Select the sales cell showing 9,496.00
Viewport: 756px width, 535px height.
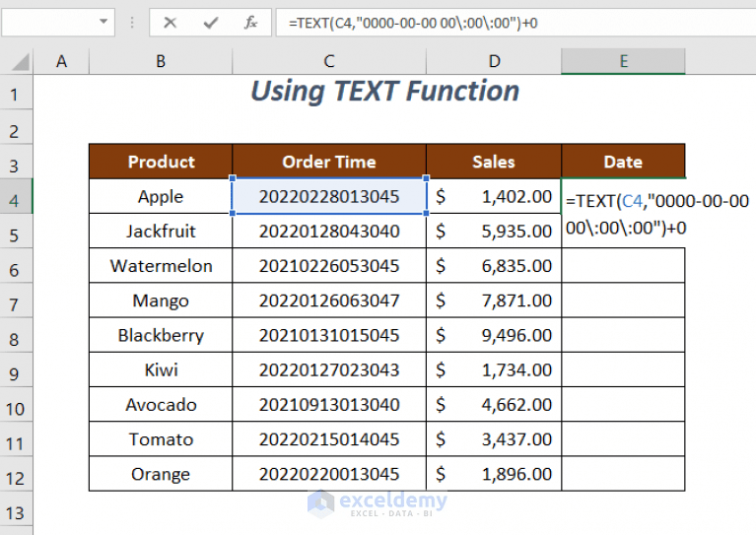point(494,335)
